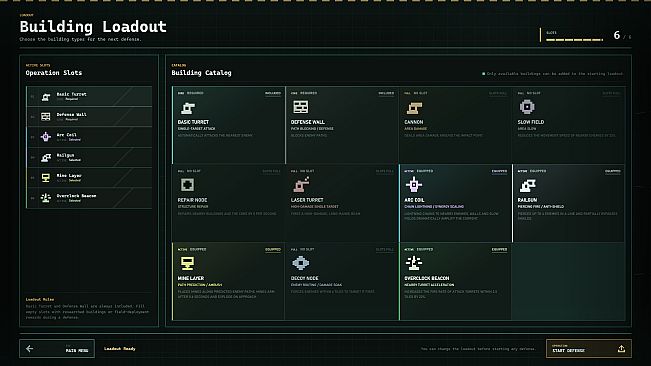Select the Basic Turret operation slot

click(89, 96)
